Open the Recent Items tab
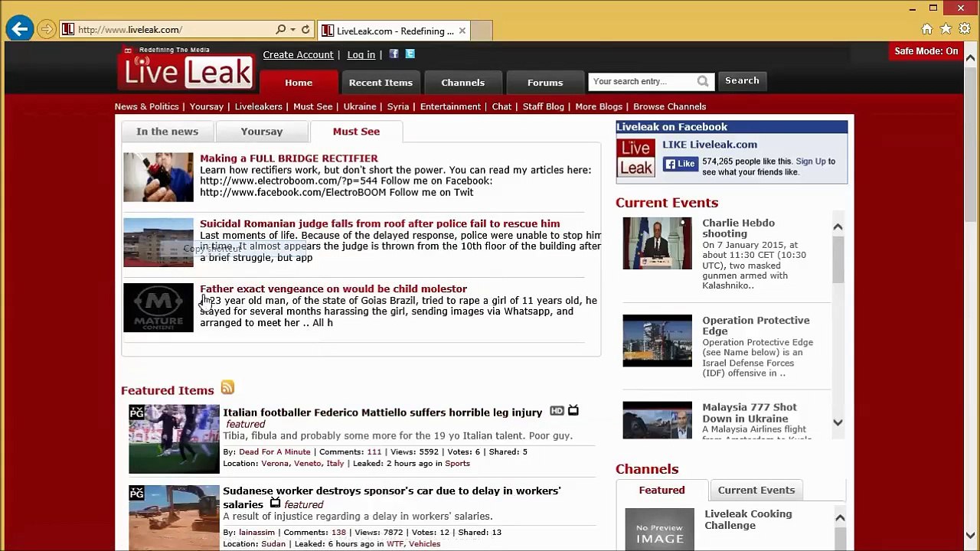 coord(381,83)
